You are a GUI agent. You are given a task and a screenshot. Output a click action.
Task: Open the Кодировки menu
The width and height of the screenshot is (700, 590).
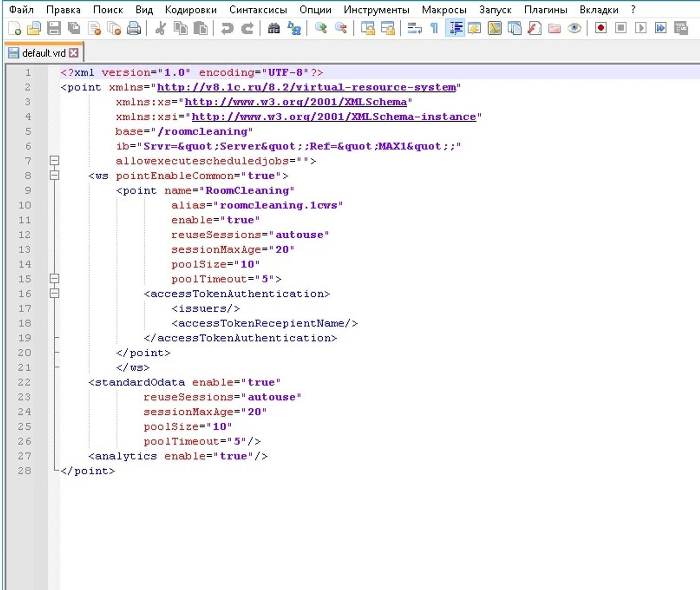click(x=190, y=10)
